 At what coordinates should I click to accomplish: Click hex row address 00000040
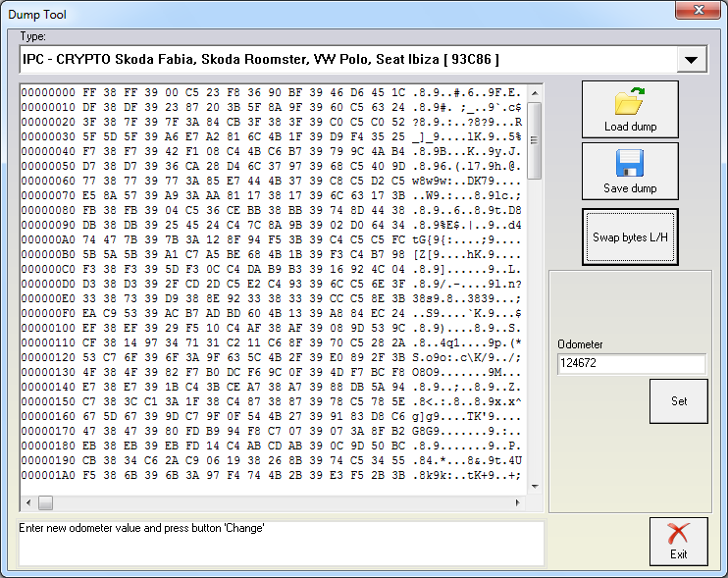point(48,151)
